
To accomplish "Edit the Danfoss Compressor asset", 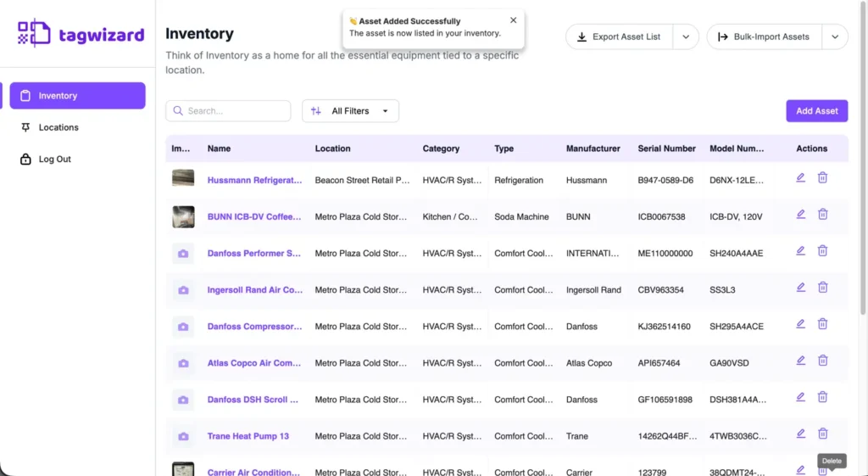I will [800, 324].
